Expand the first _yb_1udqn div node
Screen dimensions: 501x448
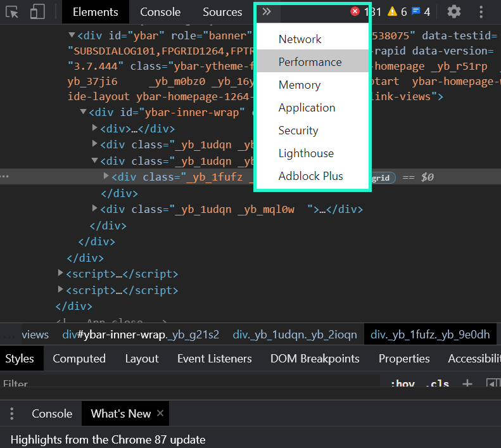94,144
